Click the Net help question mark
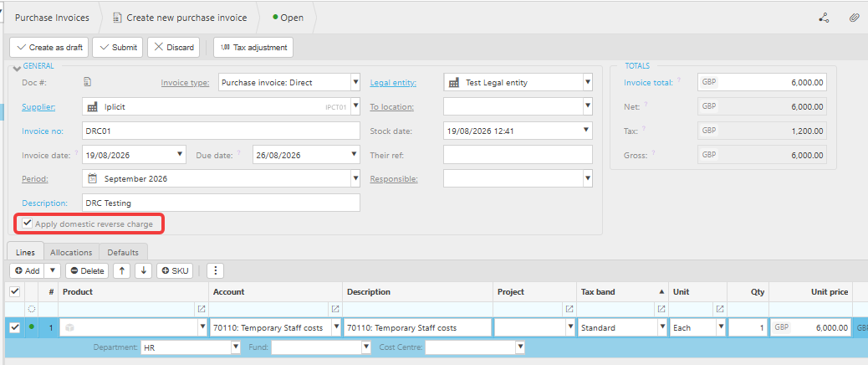The image size is (868, 365). [646, 105]
